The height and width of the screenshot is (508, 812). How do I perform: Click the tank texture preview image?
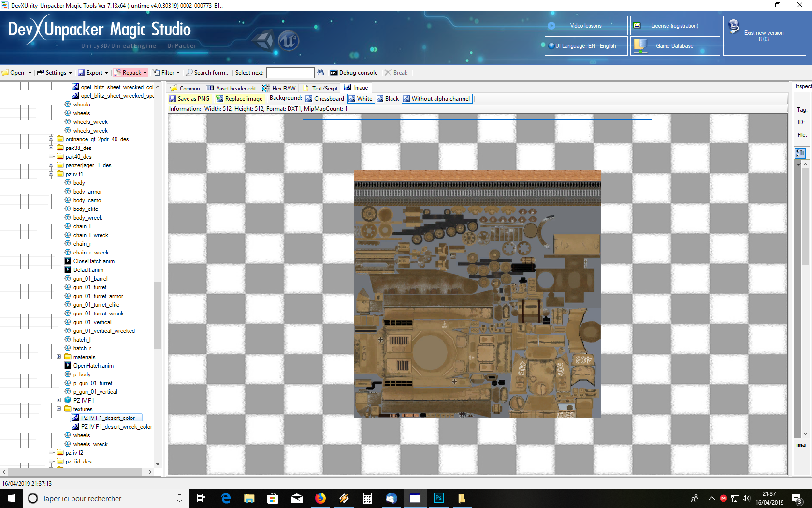[x=478, y=294]
